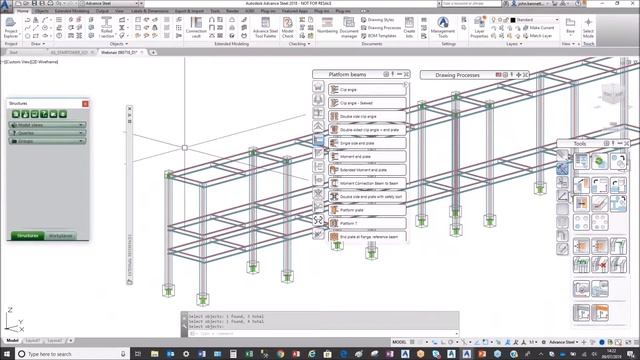Viewport: 640px width, 360px height.
Task: Click Drawing Styles in the ribbon
Action: [378, 20]
